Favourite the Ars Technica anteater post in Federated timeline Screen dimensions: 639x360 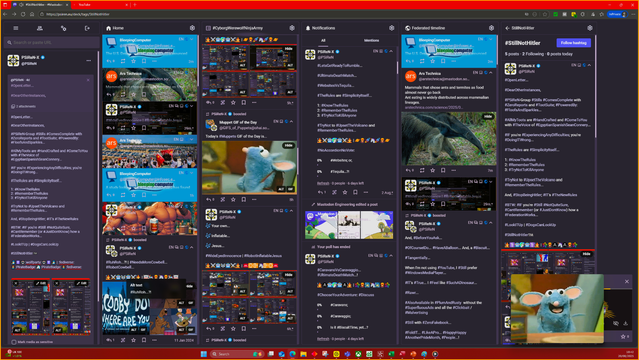433,170
